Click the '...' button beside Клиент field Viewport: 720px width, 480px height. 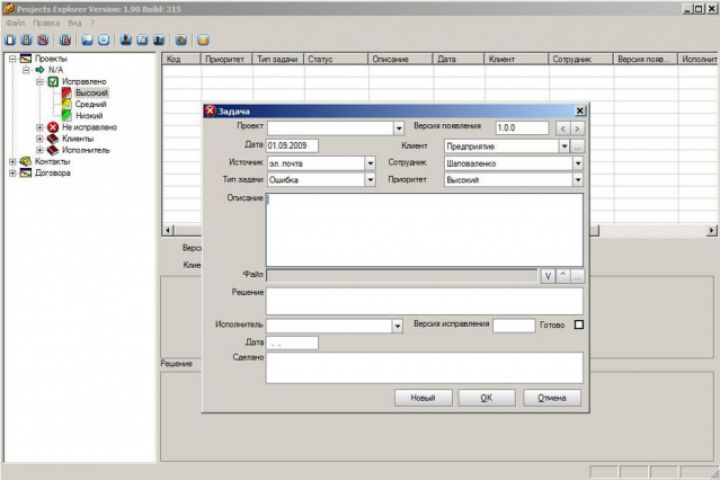(578, 147)
